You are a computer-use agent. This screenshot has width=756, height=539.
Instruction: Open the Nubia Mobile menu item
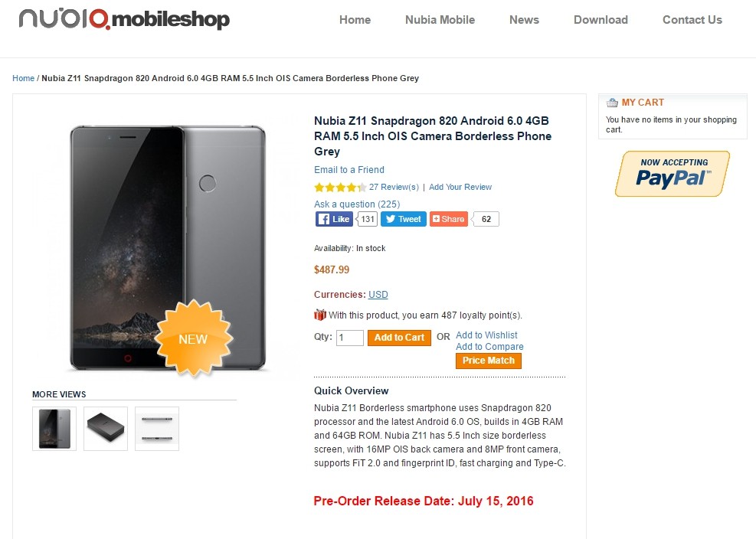(x=440, y=20)
